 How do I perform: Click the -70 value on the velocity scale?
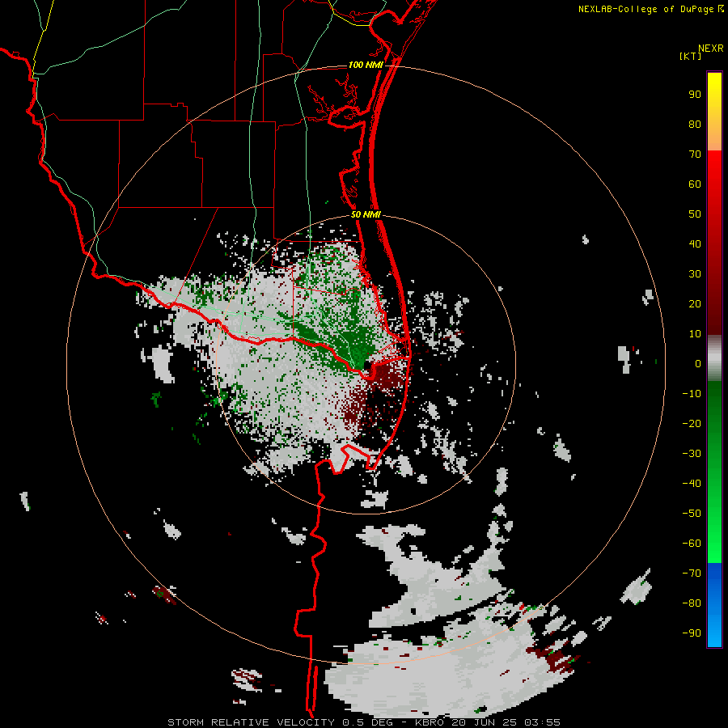coord(692,573)
